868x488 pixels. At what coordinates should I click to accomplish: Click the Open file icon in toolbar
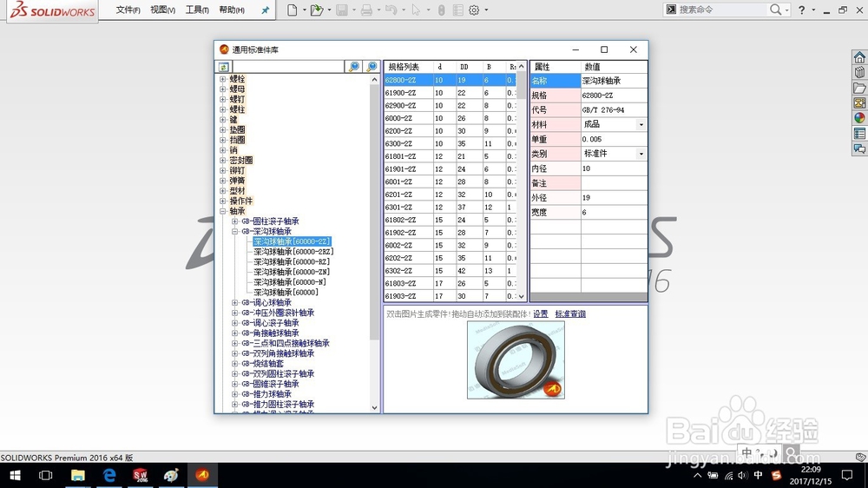(317, 10)
